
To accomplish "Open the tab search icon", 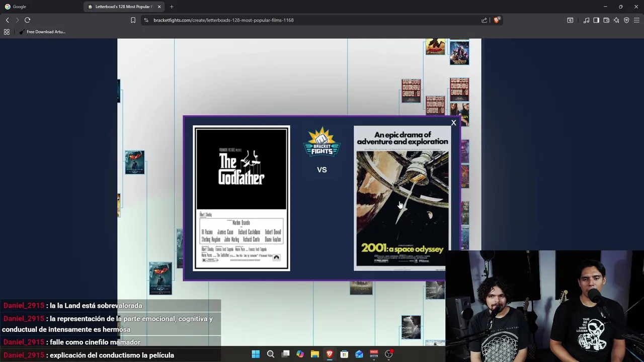I will click(570, 20).
